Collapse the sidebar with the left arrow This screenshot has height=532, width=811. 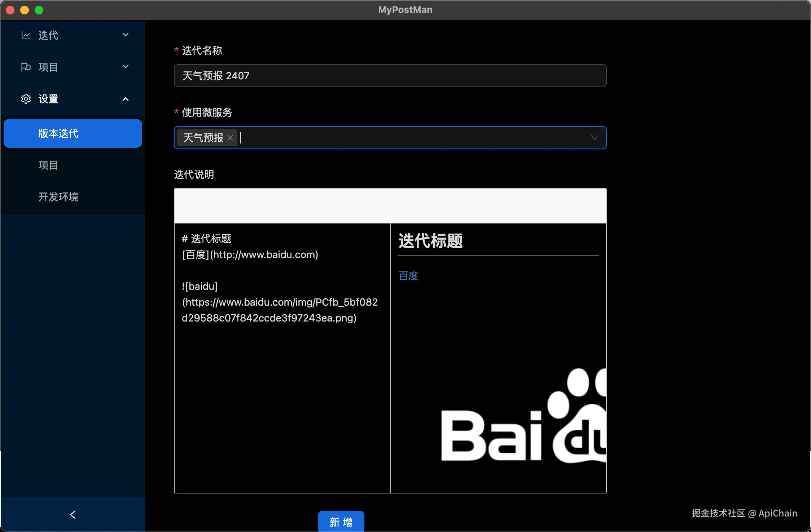tap(73, 514)
